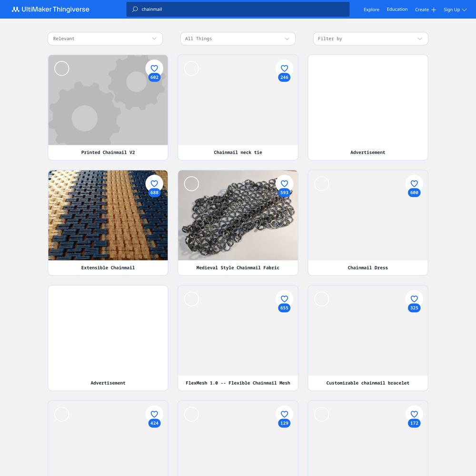Open the Filter by dropdown
This screenshot has height=476, width=476.
click(370, 39)
